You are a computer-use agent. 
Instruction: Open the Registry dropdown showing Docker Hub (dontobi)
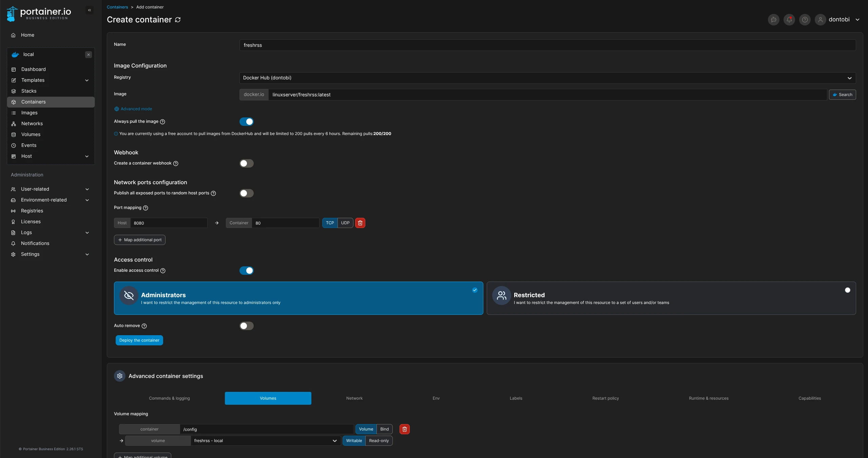(547, 78)
